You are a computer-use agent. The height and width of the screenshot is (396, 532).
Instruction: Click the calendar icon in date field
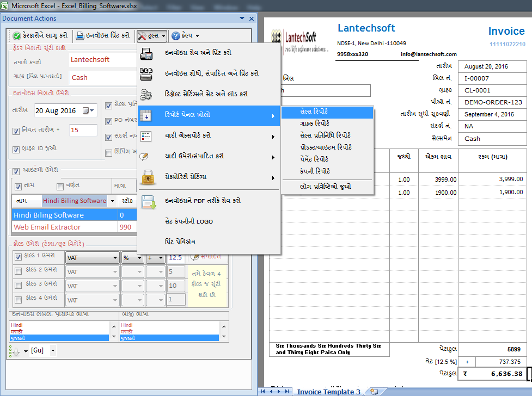point(86,110)
